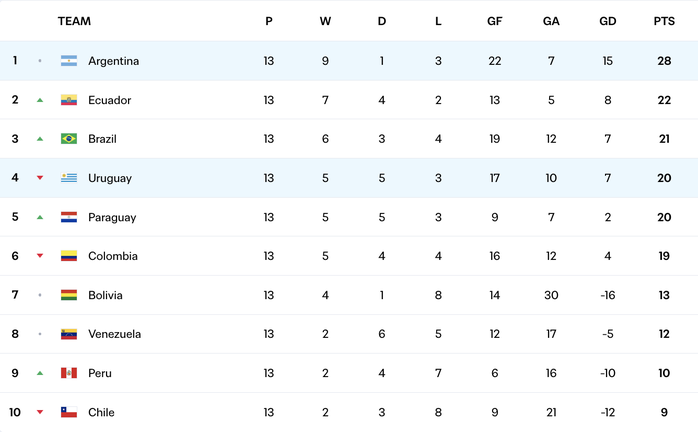
Task: Select the Peru team name
Action: pos(100,373)
